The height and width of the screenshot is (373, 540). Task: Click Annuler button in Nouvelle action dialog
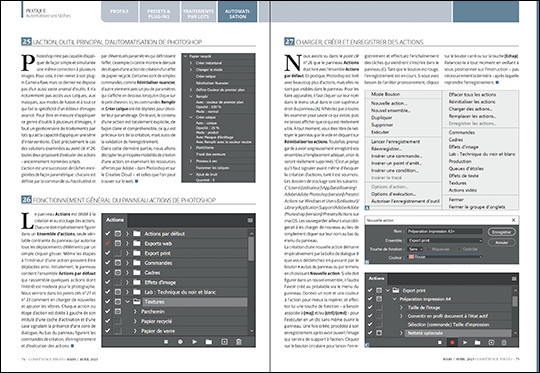pyautogui.click(x=501, y=242)
